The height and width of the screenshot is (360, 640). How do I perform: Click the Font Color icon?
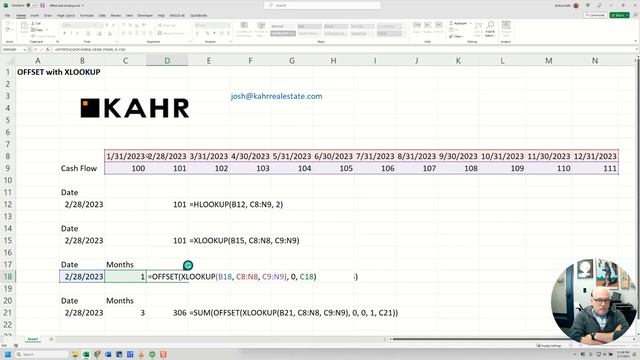coord(109,33)
